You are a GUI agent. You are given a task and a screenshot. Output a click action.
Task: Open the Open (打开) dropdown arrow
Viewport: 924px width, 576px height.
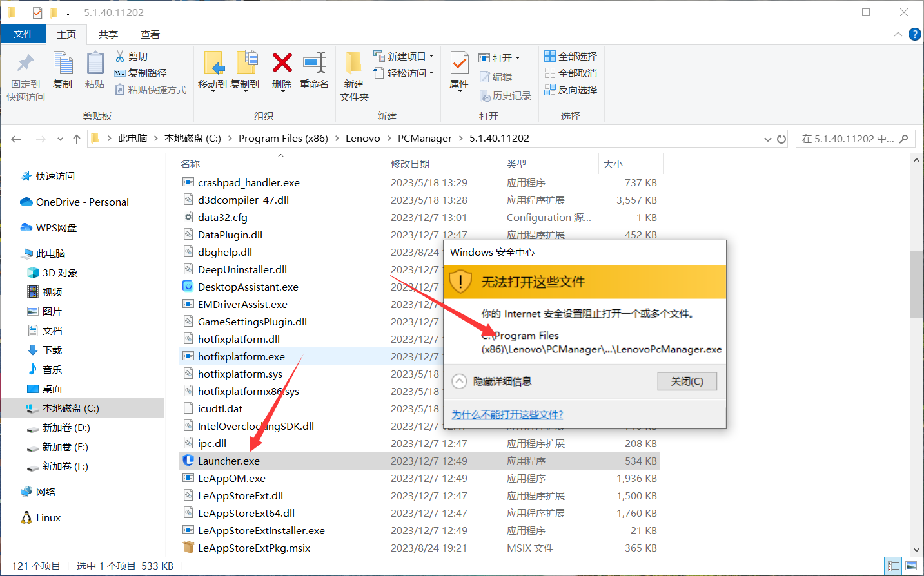(518, 58)
